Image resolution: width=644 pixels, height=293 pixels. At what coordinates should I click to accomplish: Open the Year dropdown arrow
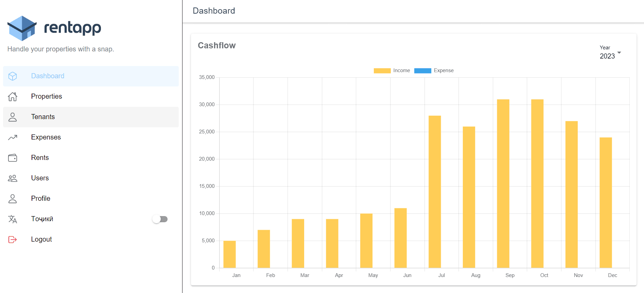[619, 53]
